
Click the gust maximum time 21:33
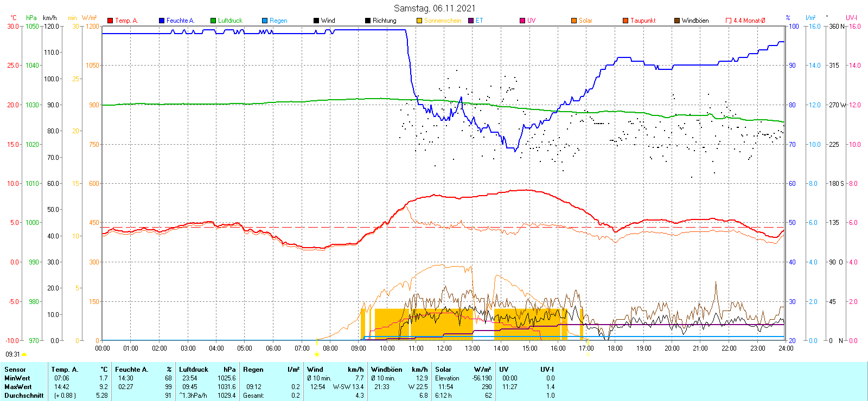(382, 387)
